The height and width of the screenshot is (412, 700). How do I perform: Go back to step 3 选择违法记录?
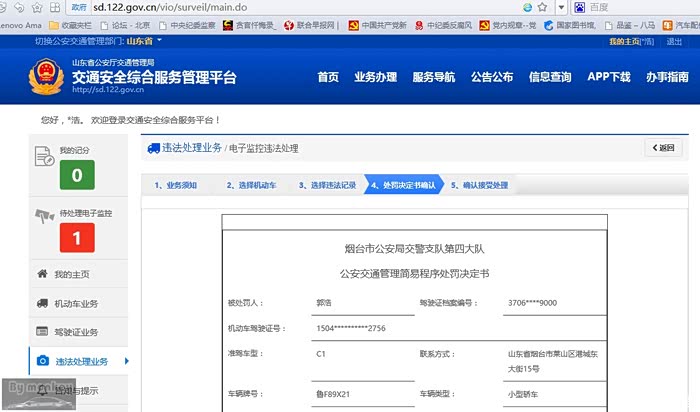(328, 185)
